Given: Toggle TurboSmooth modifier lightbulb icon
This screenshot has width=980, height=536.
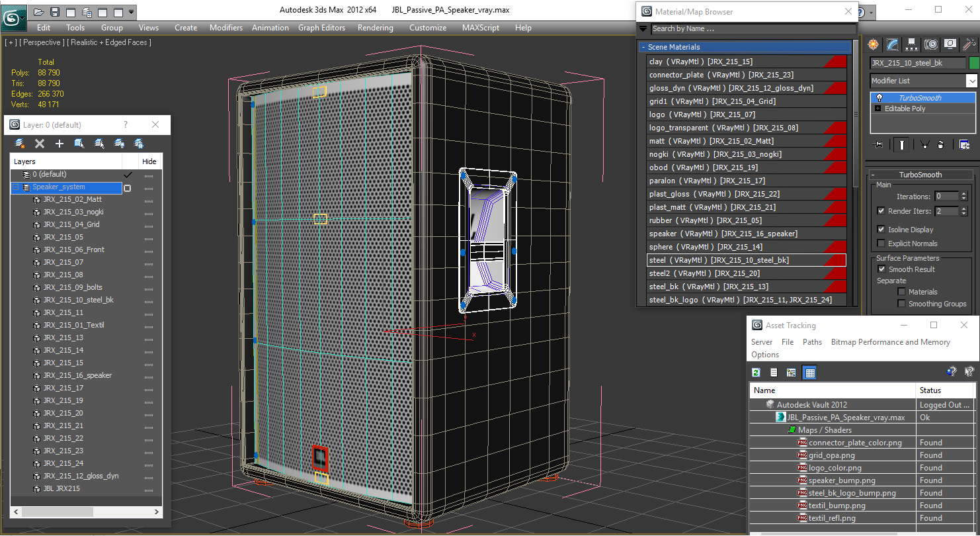Looking at the screenshot, I should 879,97.
